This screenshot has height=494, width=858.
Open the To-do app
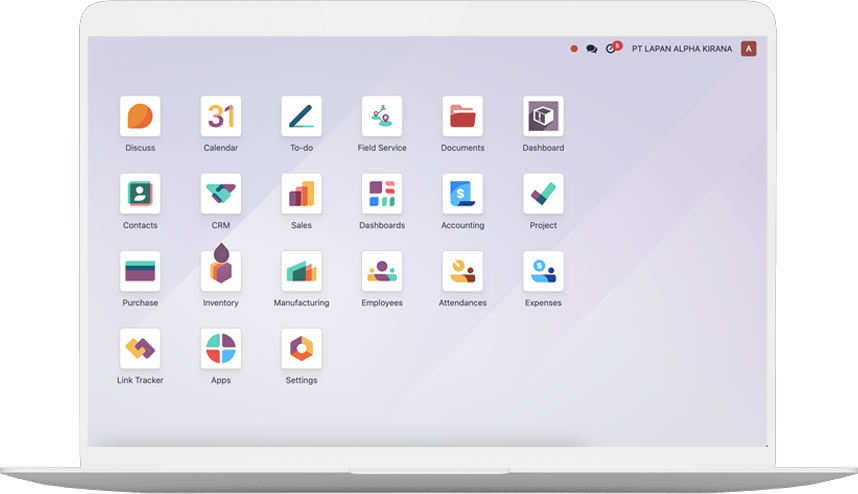click(x=301, y=117)
